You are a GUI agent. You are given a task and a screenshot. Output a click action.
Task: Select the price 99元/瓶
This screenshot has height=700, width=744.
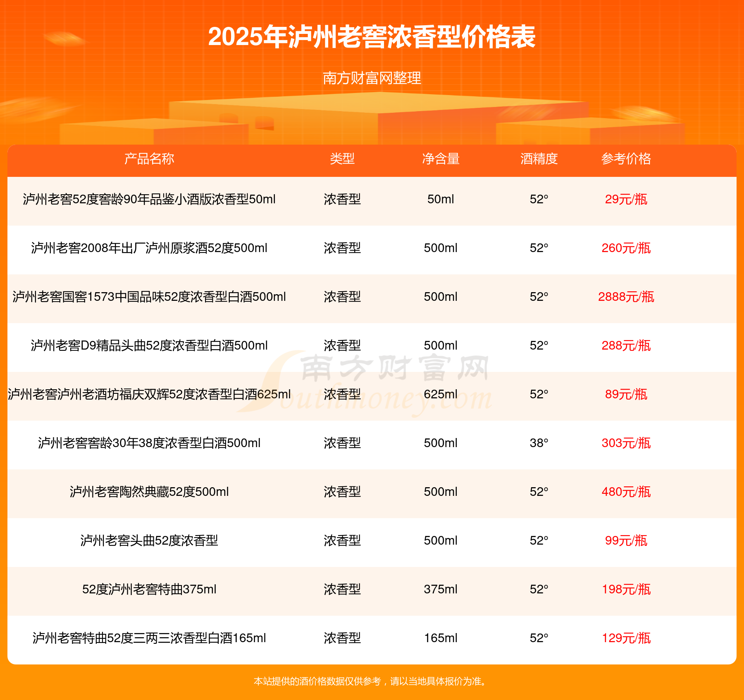(626, 540)
